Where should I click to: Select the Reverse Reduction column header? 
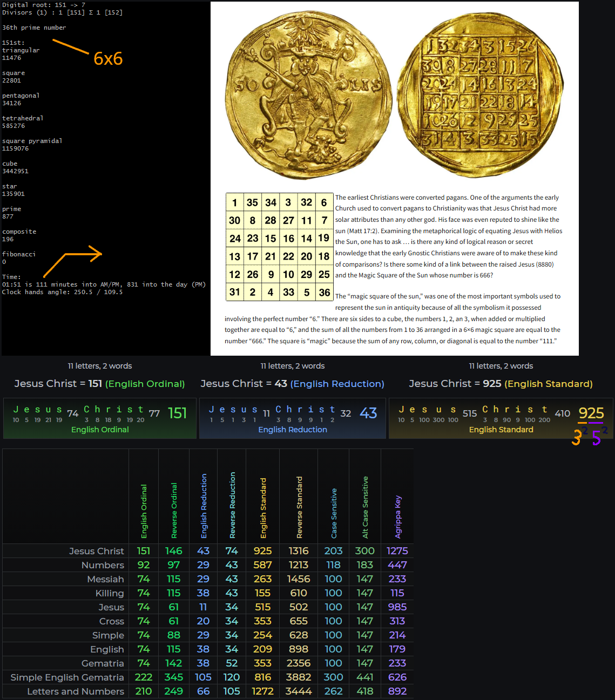232,505
